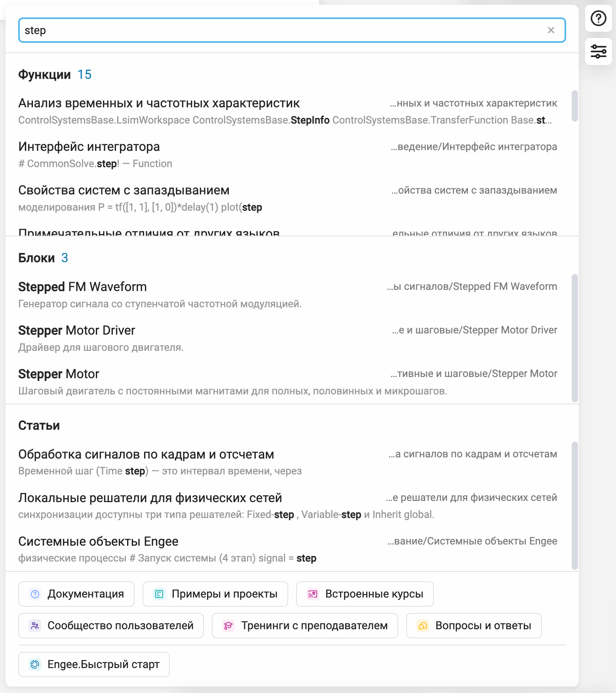
Task: Open Сообщество пользователей icon button
Action: (x=111, y=625)
